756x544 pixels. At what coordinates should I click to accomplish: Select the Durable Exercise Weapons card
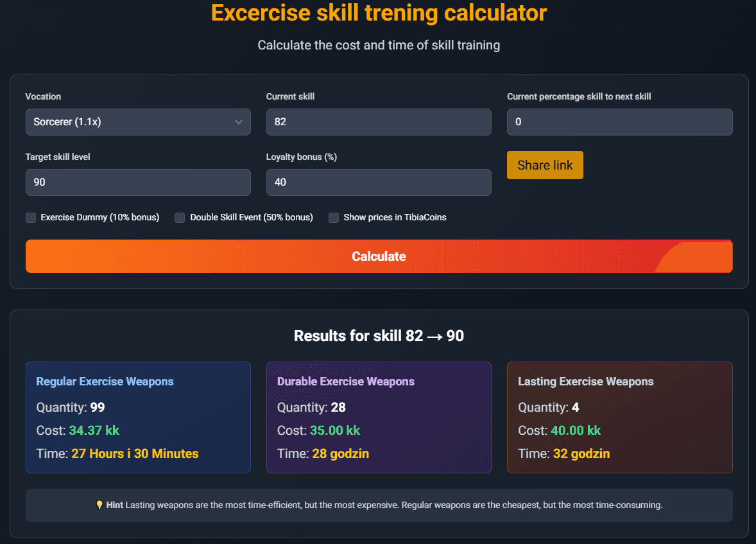379,417
